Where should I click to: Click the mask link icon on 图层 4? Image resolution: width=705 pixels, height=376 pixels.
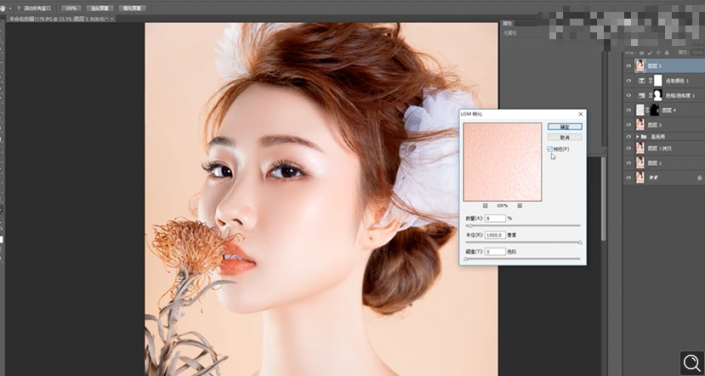pyautogui.click(x=647, y=110)
